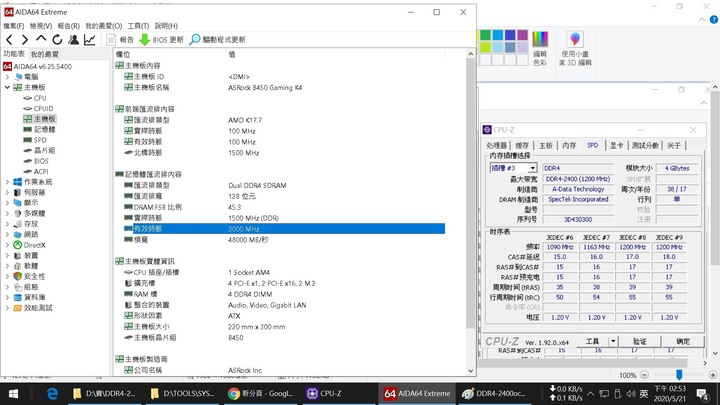The width and height of the screenshot is (720, 405).
Task: Open 驅動程式更新 from toolbar
Action: [218, 39]
